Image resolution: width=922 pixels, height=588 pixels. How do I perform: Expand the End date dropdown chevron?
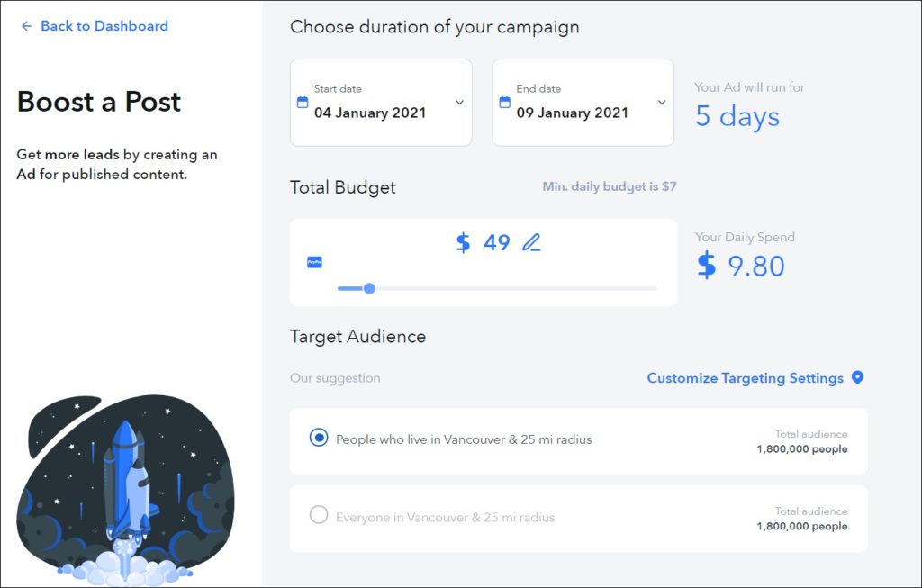click(662, 103)
